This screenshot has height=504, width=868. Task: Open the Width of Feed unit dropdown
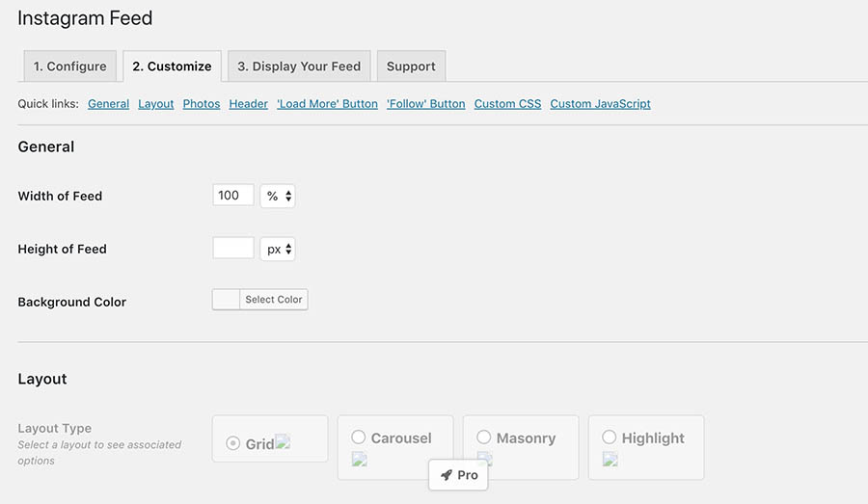click(x=278, y=196)
